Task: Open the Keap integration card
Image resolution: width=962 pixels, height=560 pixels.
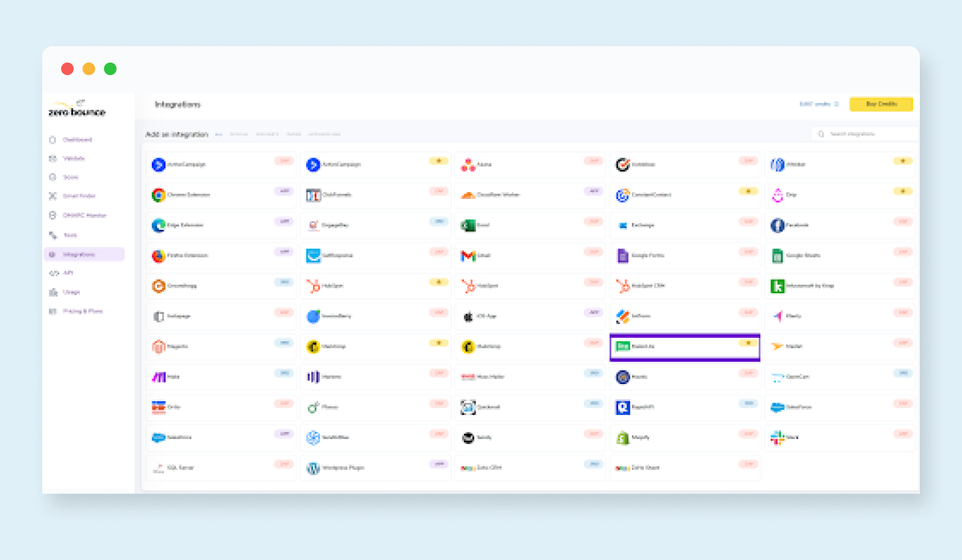Action: click(x=839, y=286)
